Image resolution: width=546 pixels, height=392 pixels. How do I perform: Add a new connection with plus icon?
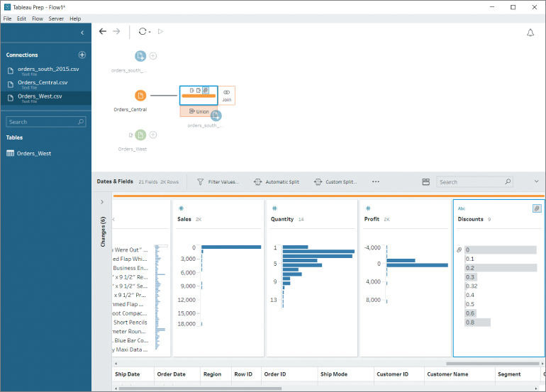[x=82, y=55]
